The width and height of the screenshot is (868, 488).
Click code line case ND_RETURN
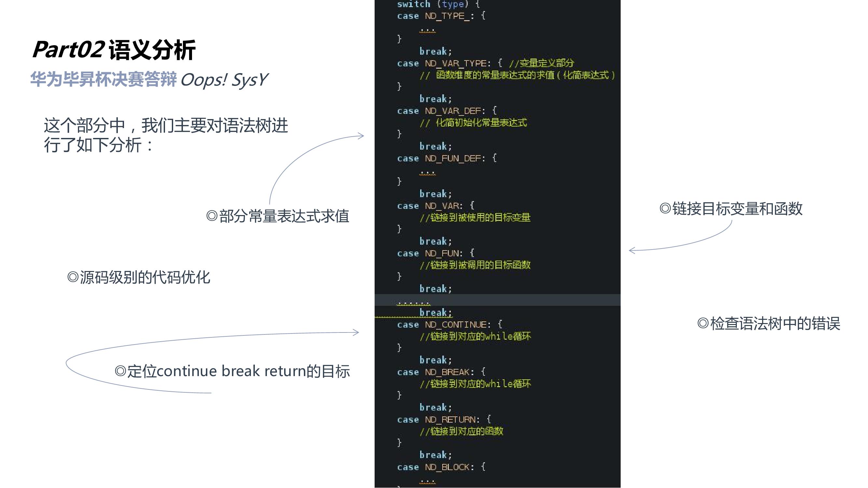pyautogui.click(x=444, y=420)
